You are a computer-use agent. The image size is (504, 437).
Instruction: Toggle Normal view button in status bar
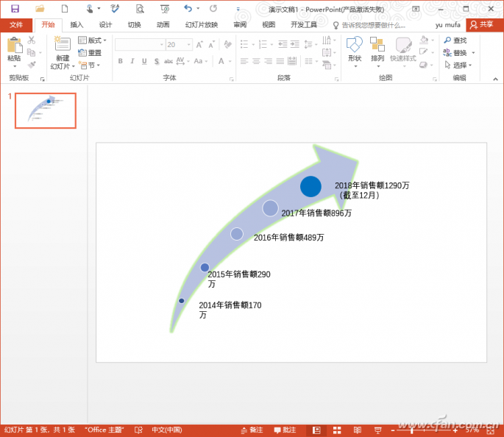coord(316,430)
